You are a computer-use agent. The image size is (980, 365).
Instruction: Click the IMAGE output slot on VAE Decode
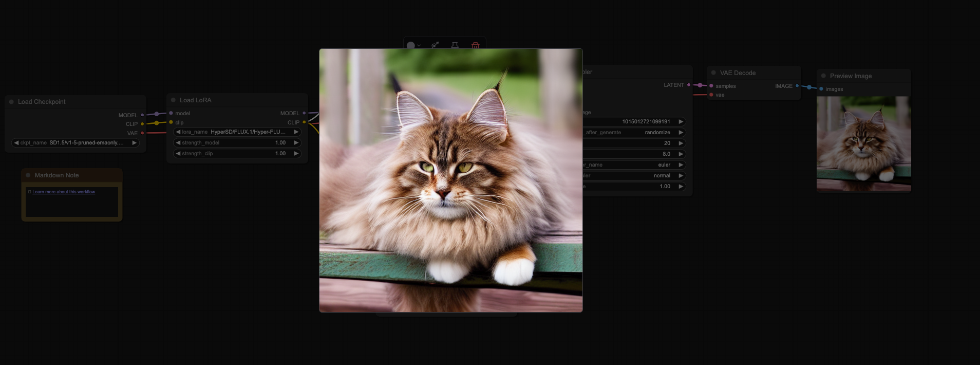pyautogui.click(x=797, y=86)
